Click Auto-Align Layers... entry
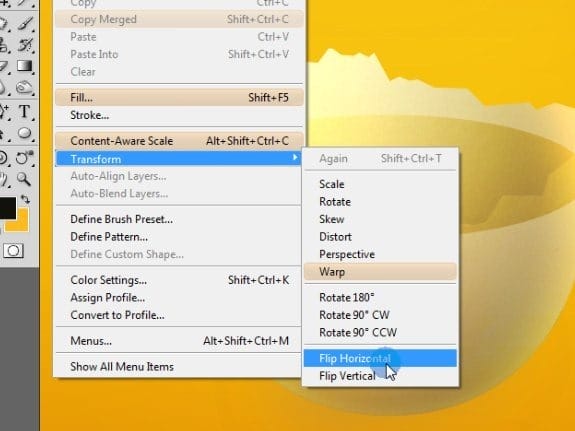 pos(178,176)
